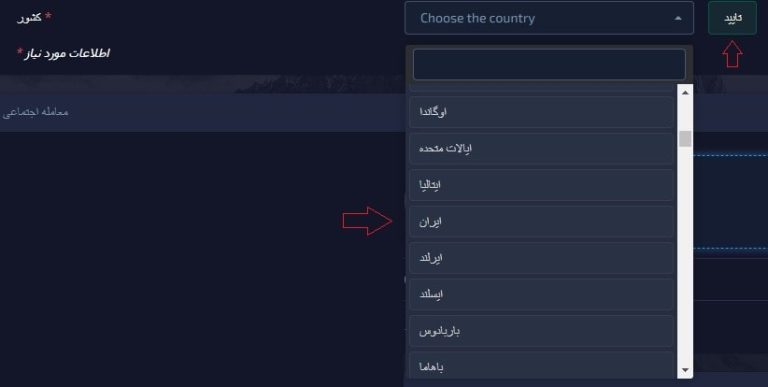Choose ایتالیا in the dropdown list

541,185
